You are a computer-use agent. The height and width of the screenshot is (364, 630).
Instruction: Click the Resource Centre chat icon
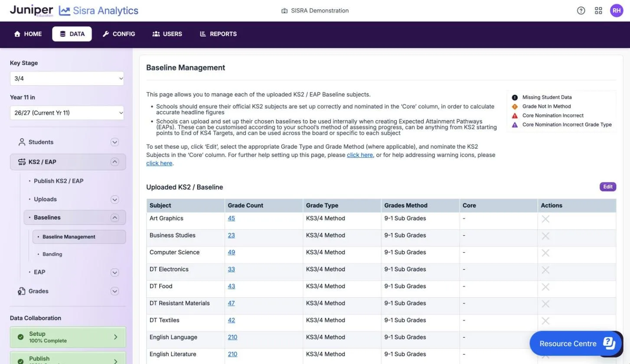point(609,343)
